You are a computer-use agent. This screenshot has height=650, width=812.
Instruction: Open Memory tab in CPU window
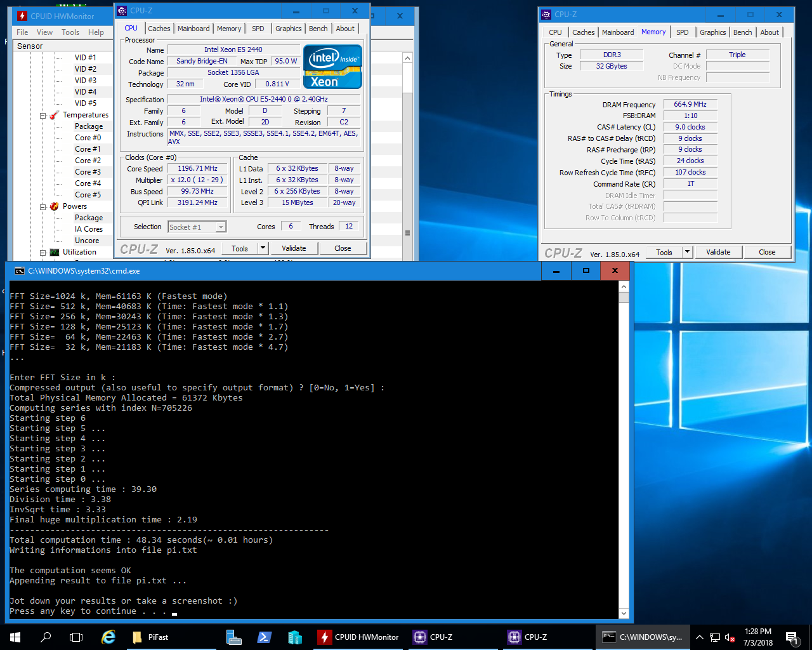[229, 29]
